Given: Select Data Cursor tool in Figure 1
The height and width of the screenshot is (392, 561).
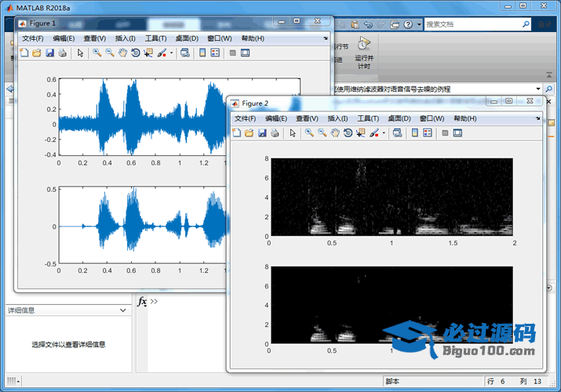Looking at the screenshot, I should [x=148, y=53].
